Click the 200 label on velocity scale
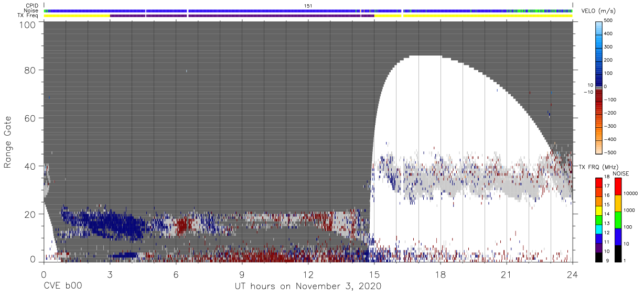This screenshot has height=297, width=644. [x=609, y=60]
